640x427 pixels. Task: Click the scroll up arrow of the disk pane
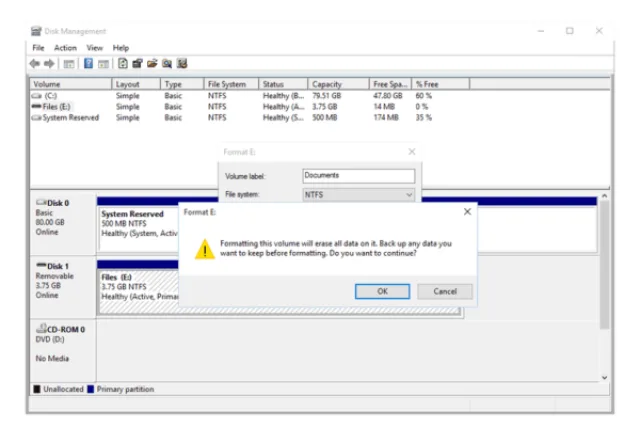coord(604,196)
